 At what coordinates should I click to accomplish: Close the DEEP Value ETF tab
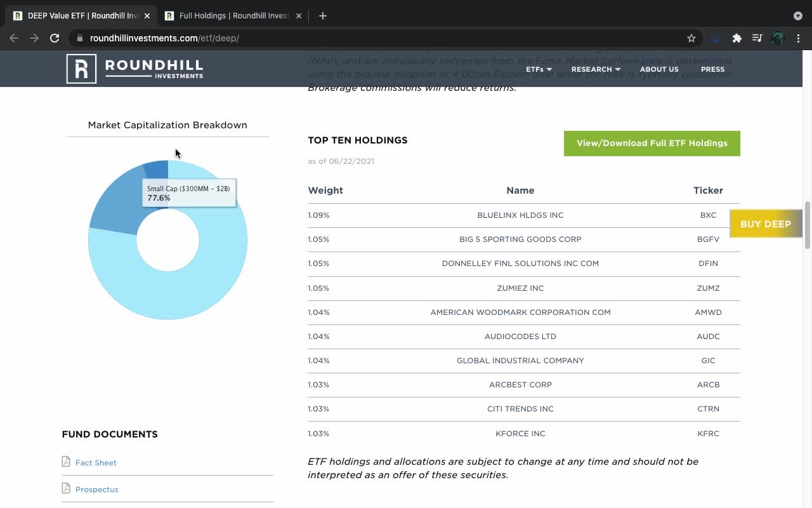tap(147, 16)
